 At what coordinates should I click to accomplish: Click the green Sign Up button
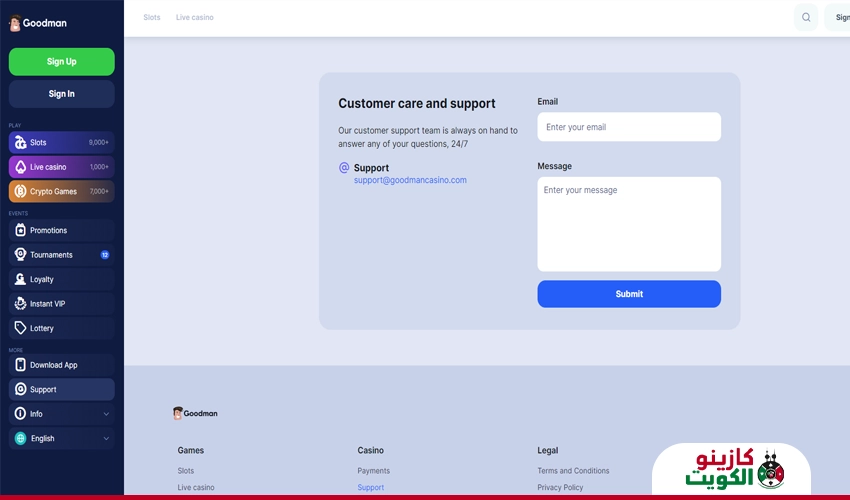[61, 62]
